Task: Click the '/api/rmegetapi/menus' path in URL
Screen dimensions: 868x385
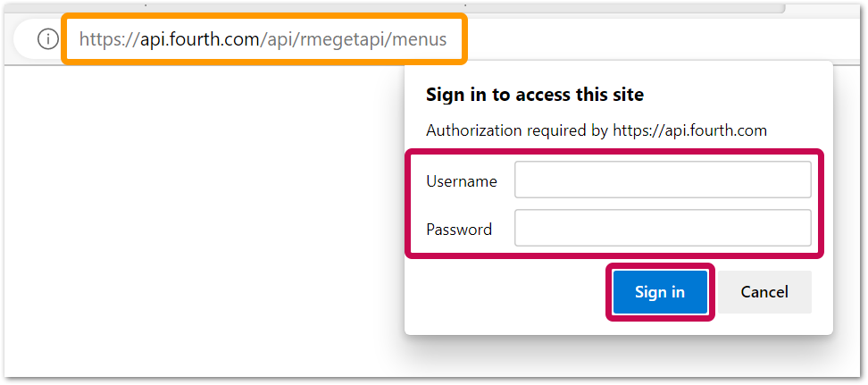Action: click(353, 40)
